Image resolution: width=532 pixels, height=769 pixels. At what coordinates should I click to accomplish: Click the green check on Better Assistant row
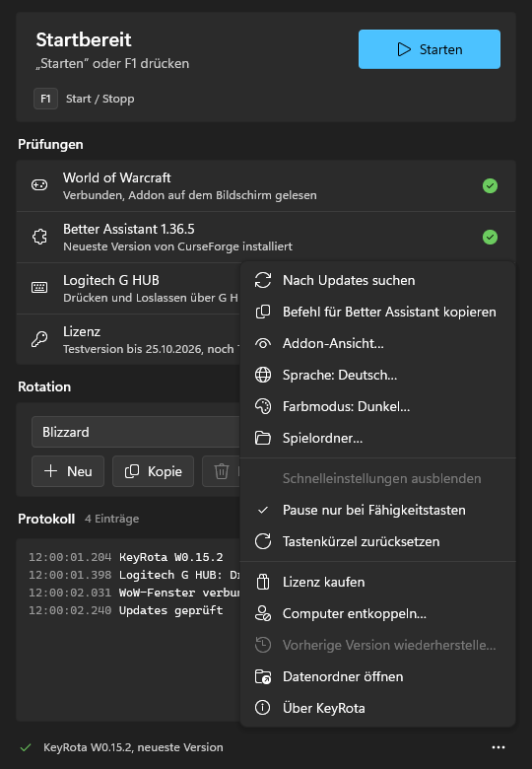click(x=490, y=238)
